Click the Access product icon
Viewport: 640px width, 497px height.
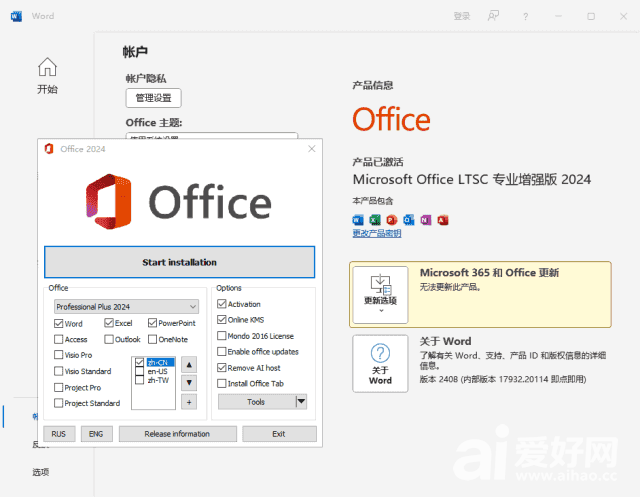pyautogui.click(x=443, y=220)
